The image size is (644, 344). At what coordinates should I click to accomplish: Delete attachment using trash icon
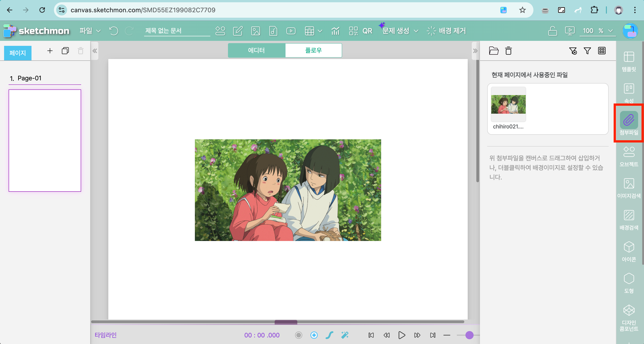(508, 51)
